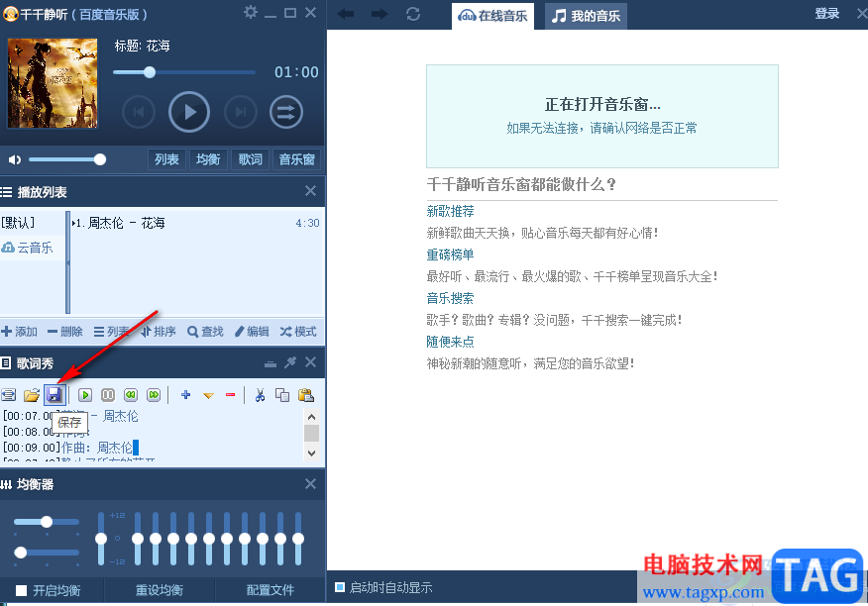The height and width of the screenshot is (606, 868).
Task: Paste lyrics with the clipboard icon
Action: pos(305,395)
